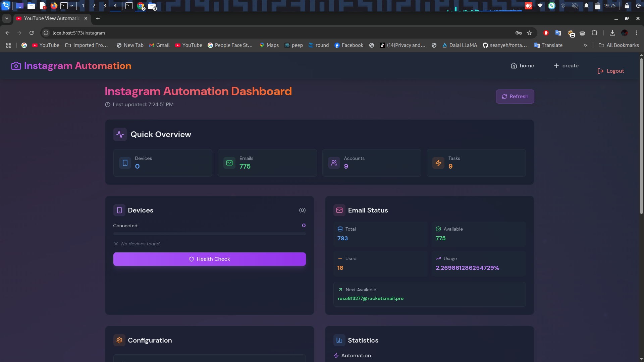The width and height of the screenshot is (644, 362).
Task: Switch to workspace 1
Action: coord(83,6)
